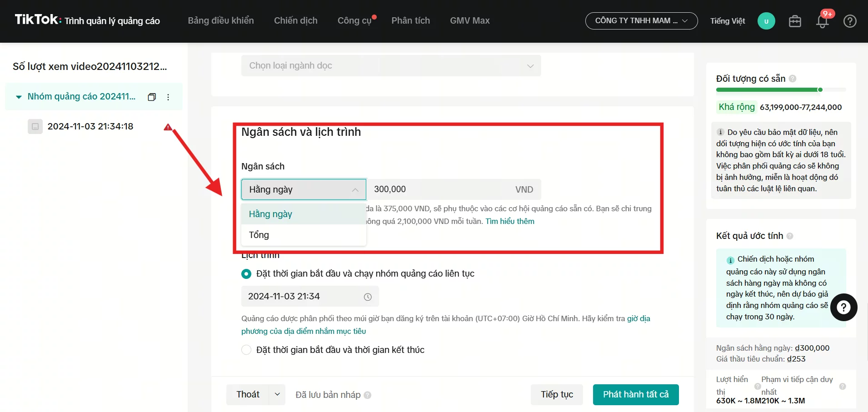Image resolution: width=868 pixels, height=412 pixels.
Task: Click the campaign name Số lượt xem video
Action: (90, 66)
